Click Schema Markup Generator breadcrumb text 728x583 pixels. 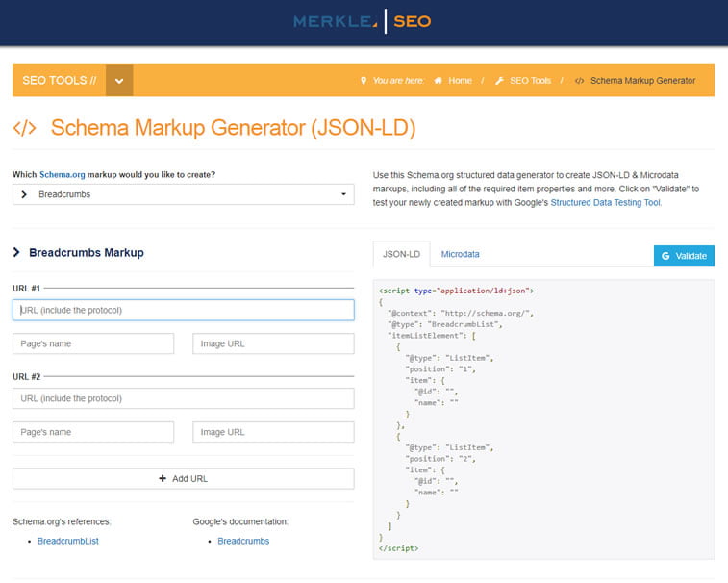(x=643, y=81)
